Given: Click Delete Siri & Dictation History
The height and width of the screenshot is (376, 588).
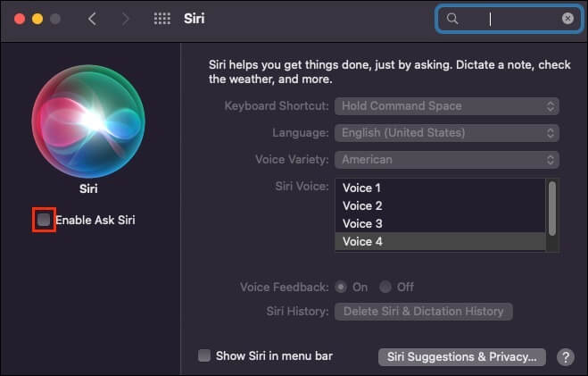Looking at the screenshot, I should pos(423,312).
